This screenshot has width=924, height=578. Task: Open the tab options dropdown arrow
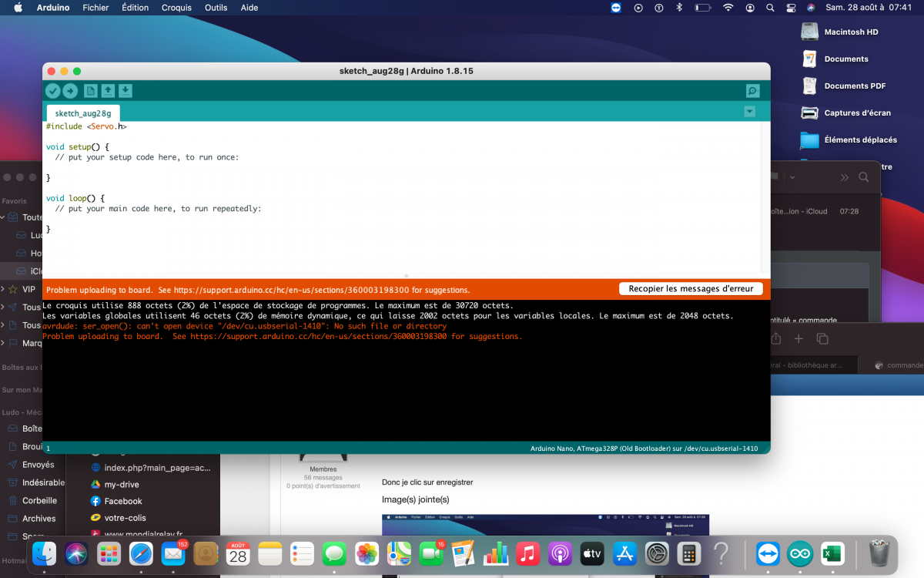750,112
